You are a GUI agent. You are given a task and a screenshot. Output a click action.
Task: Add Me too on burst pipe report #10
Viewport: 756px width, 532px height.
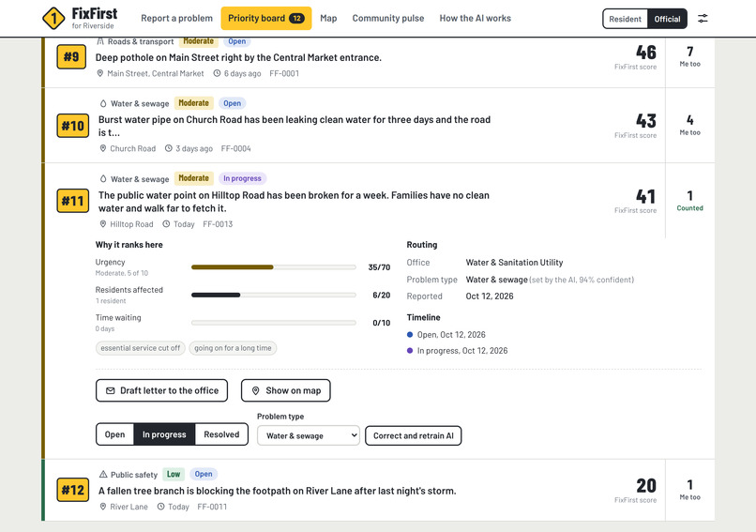coord(690,125)
